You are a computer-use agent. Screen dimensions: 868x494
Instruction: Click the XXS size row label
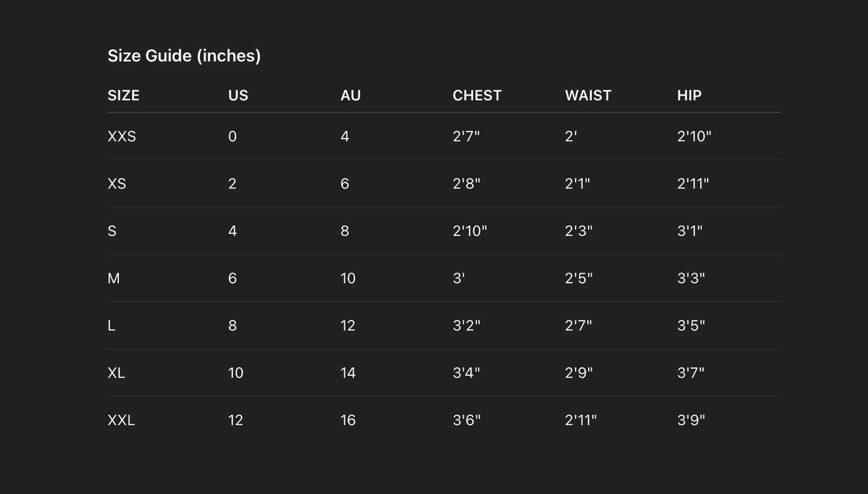point(121,136)
